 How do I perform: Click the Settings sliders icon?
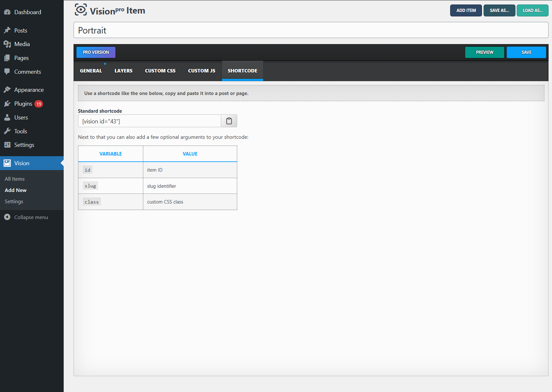7,145
